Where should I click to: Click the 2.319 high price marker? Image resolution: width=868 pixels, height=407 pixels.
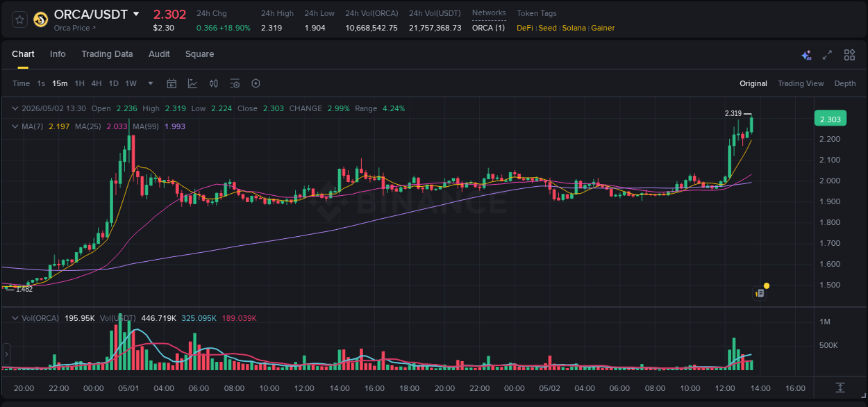pyautogui.click(x=733, y=113)
